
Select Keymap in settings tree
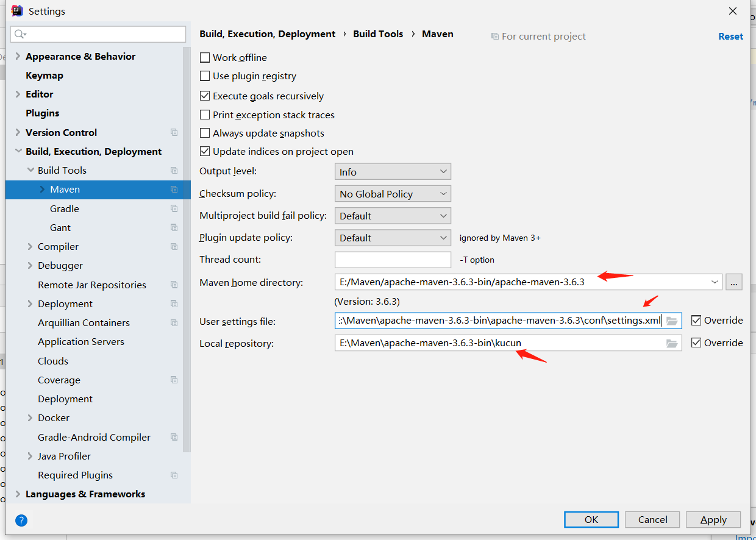pos(45,75)
